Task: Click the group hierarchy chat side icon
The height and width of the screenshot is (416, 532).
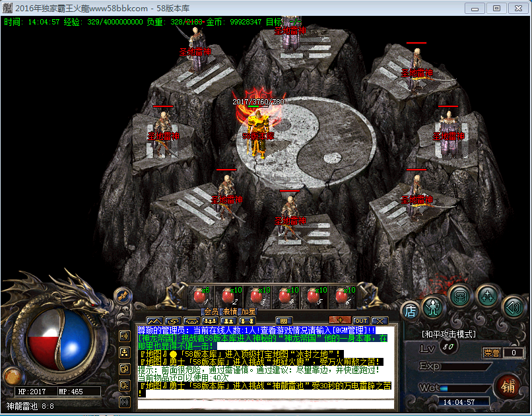Action: (x=125, y=353)
